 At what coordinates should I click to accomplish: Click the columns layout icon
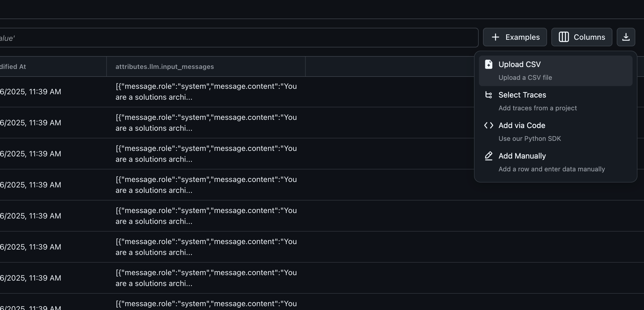(564, 37)
